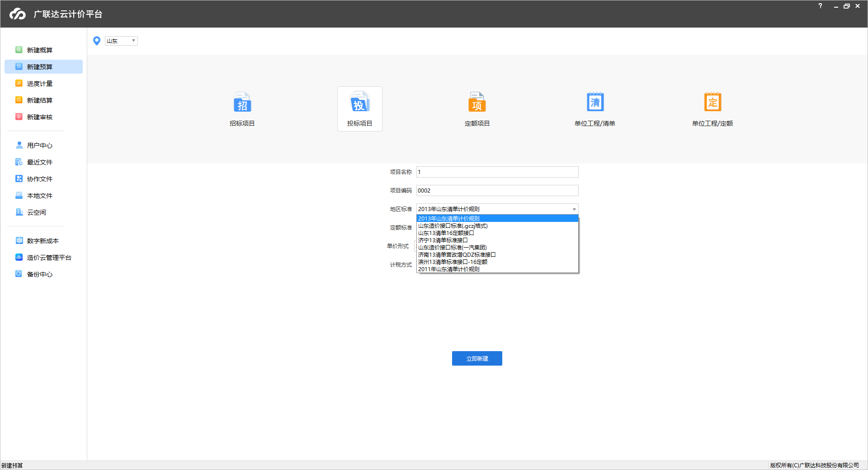Click the 备份中心 icon
Viewport: 868px width, 470px height.
(19, 274)
